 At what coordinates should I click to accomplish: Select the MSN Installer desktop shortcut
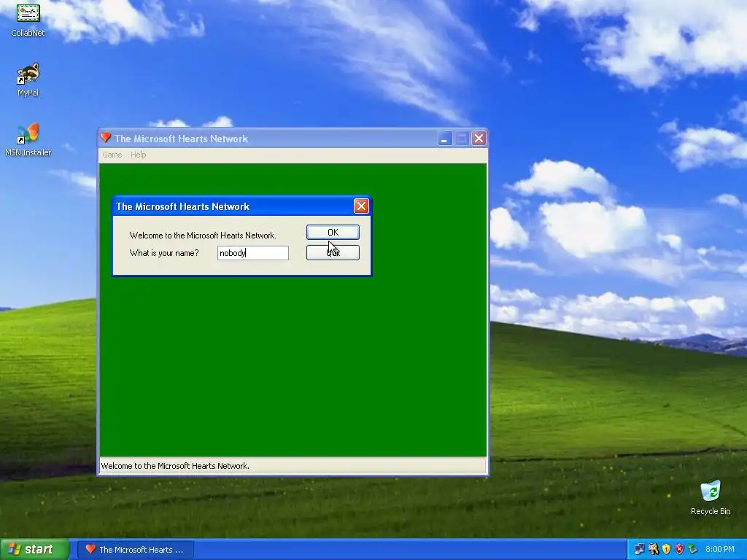point(28,139)
